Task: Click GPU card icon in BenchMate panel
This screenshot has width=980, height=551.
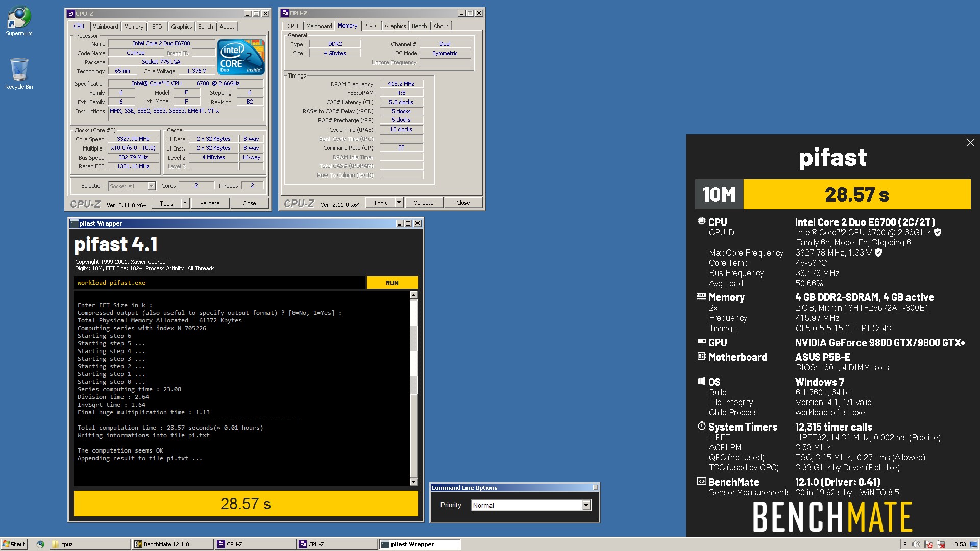Action: (702, 342)
